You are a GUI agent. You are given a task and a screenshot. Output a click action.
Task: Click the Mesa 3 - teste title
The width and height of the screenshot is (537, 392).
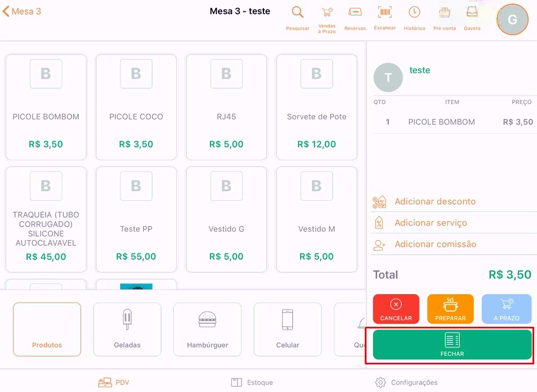[x=240, y=11]
